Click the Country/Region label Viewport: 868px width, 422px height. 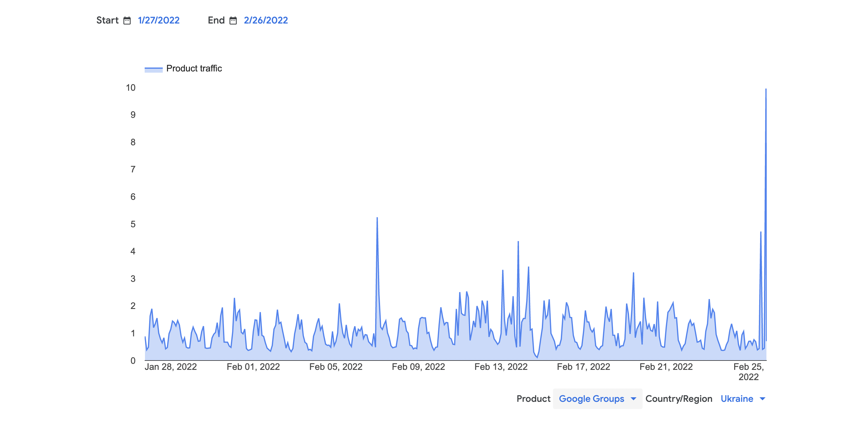coord(679,399)
